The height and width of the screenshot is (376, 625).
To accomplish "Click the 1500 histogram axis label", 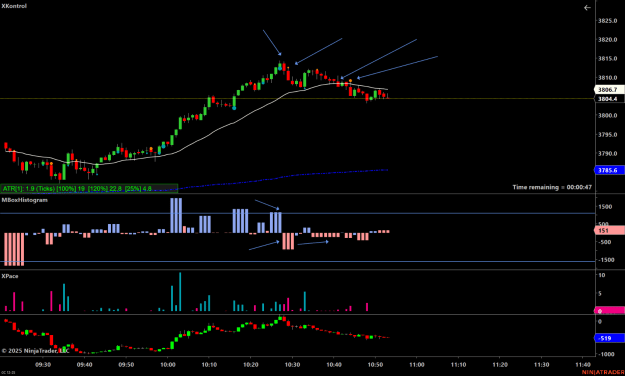I will pos(605,207).
